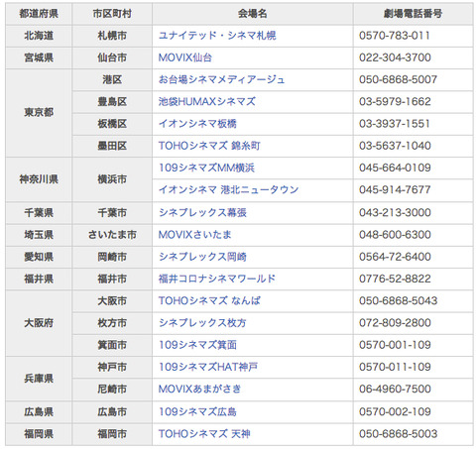Click the 横浜市 city cell

tap(112, 179)
